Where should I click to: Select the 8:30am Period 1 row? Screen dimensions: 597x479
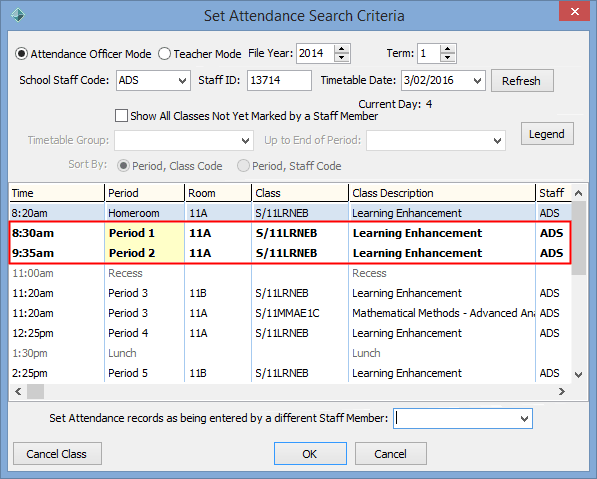(290, 233)
